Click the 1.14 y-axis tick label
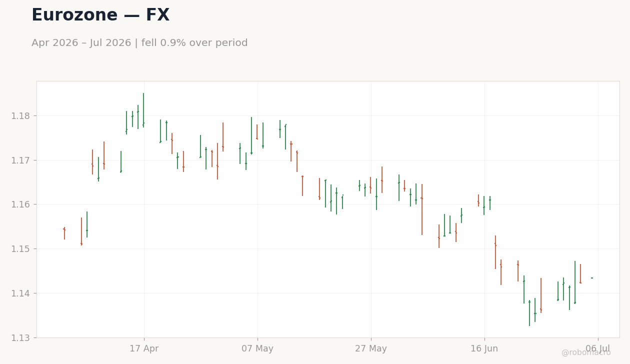 tap(20, 293)
